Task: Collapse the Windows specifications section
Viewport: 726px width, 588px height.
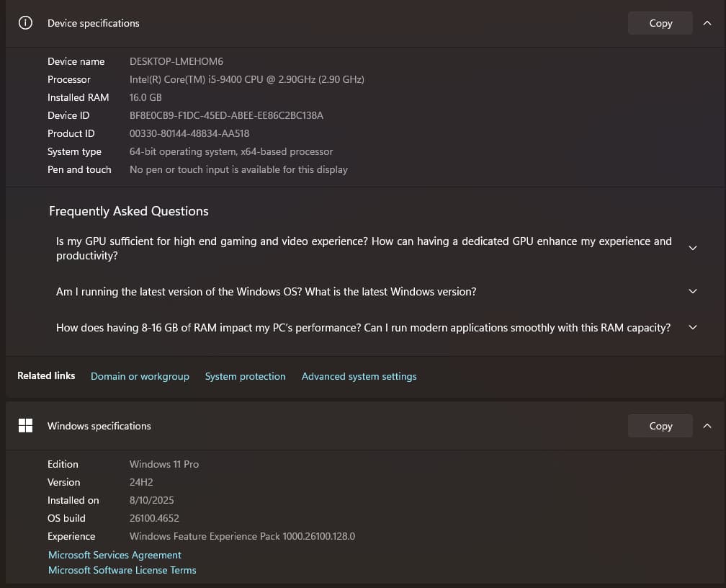Action: pos(707,426)
